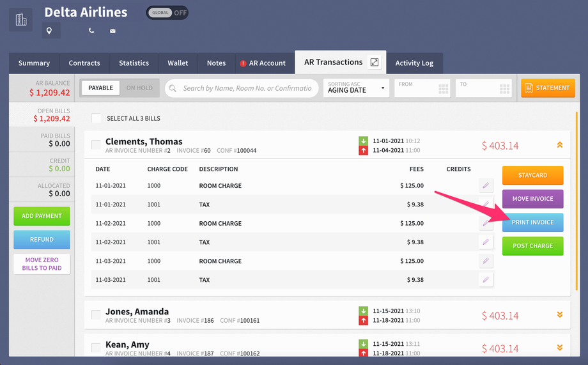Edit the 11-01-2021 room charge pencil icon
Image resolution: width=588 pixels, height=365 pixels.
click(486, 185)
